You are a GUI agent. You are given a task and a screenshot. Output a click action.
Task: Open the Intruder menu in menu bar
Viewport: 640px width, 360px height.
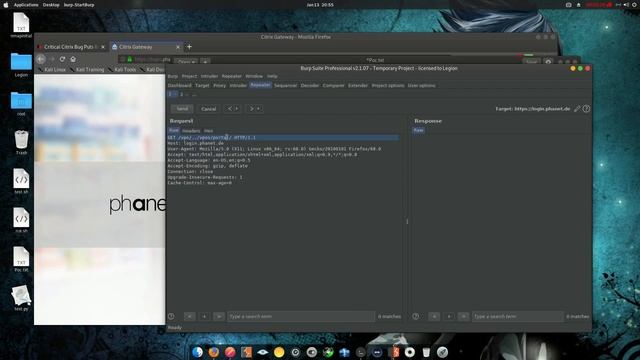[209, 76]
